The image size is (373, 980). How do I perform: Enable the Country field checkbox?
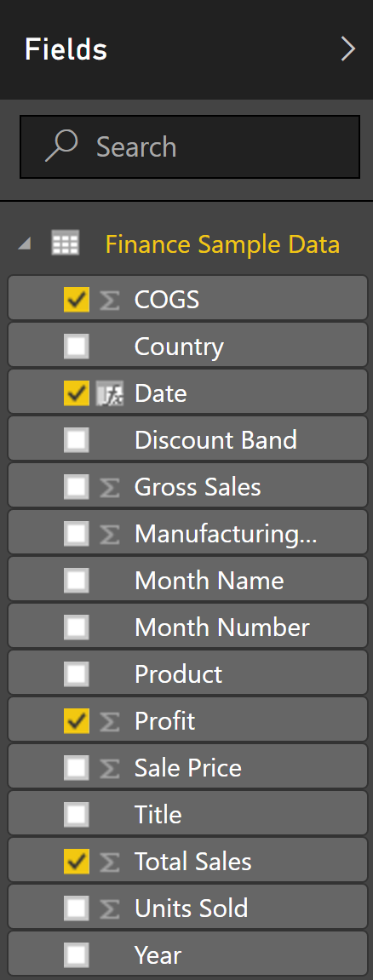click(77, 347)
